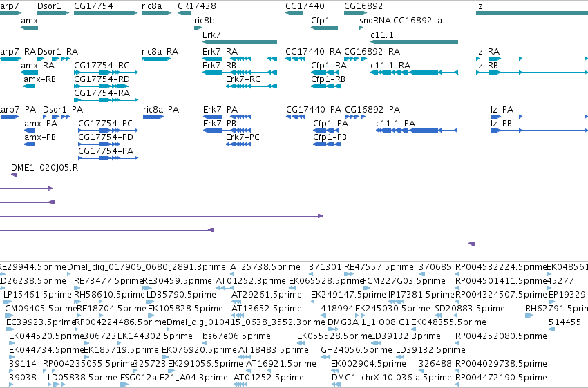Click protein CG17754-PA
Screen dimensions: 588x388
pos(108,158)
